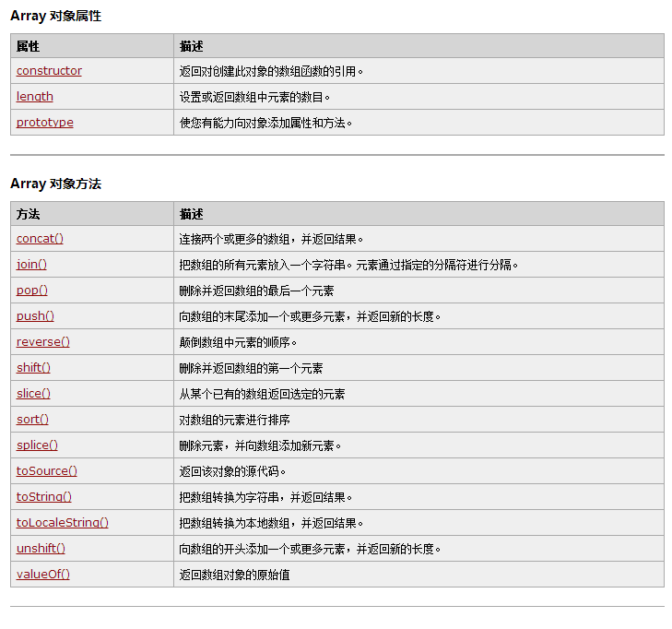The image size is (672, 629).
Task: Click description '颠倒数组中元素的顺序。'
Action: click(238, 342)
